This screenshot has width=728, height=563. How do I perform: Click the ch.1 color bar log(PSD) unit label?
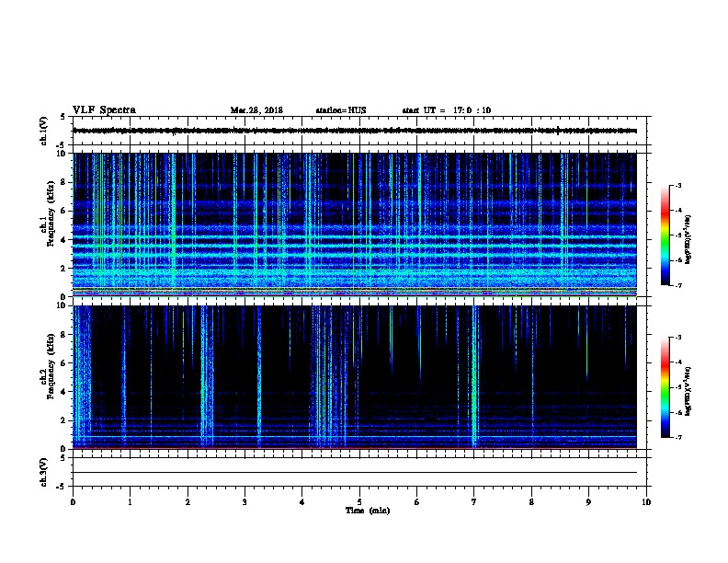(688, 239)
